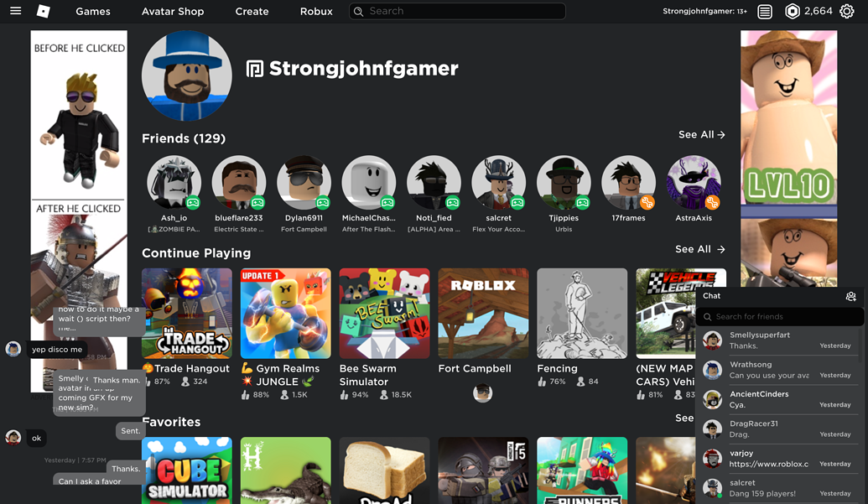Click the search magnifier in the top bar
The height and width of the screenshot is (504, 868).
pos(358,11)
